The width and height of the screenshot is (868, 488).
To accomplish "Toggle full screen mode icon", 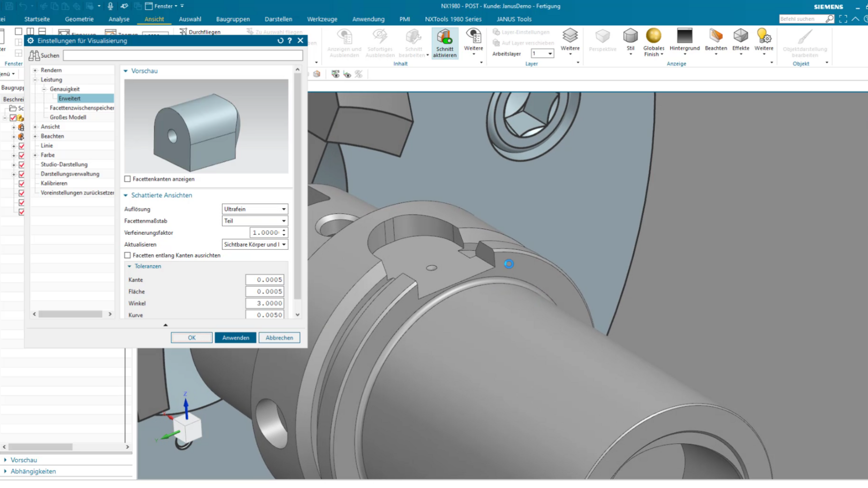I will 843,19.
